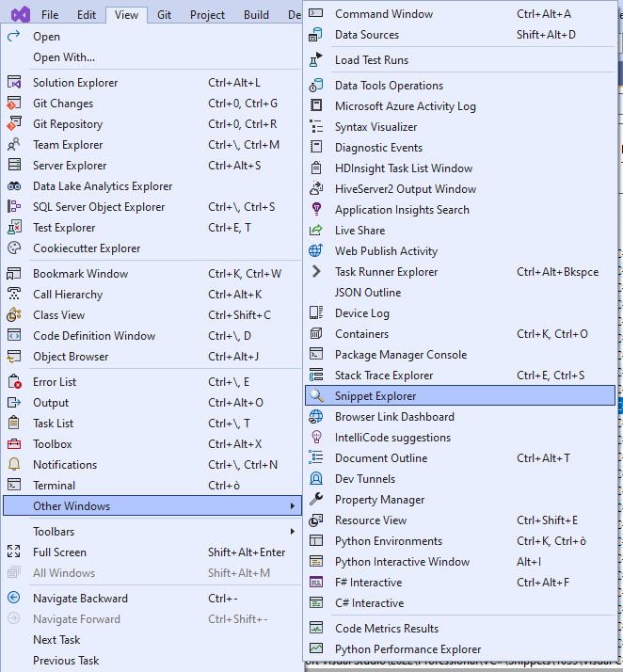This screenshot has height=672, width=623.
Task: Click the Snippet Explorer magnifier icon
Action: (316, 395)
